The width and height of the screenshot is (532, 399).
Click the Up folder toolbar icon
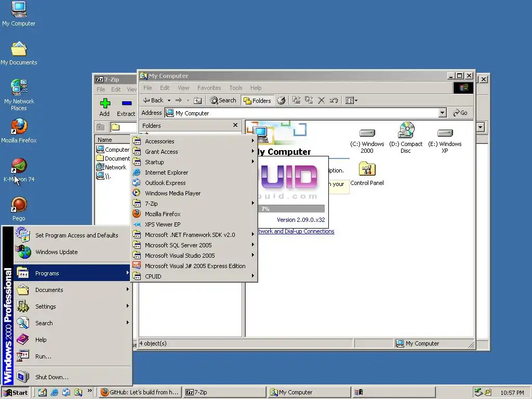(197, 100)
